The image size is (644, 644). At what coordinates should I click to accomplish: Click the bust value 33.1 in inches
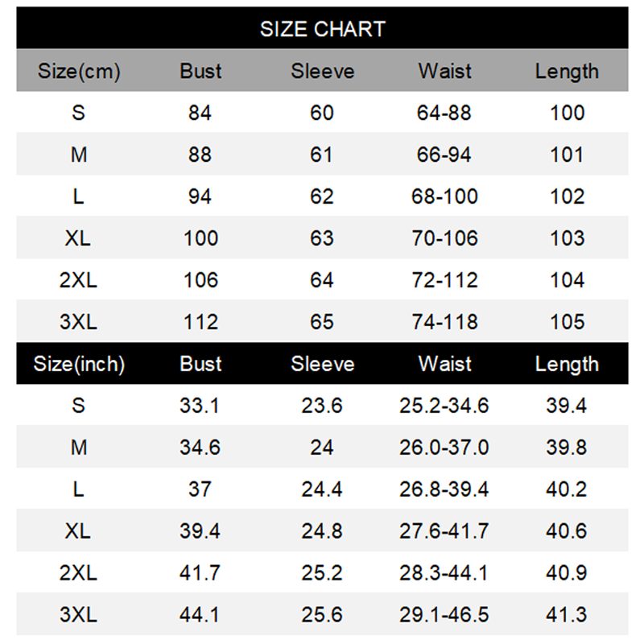(x=200, y=406)
